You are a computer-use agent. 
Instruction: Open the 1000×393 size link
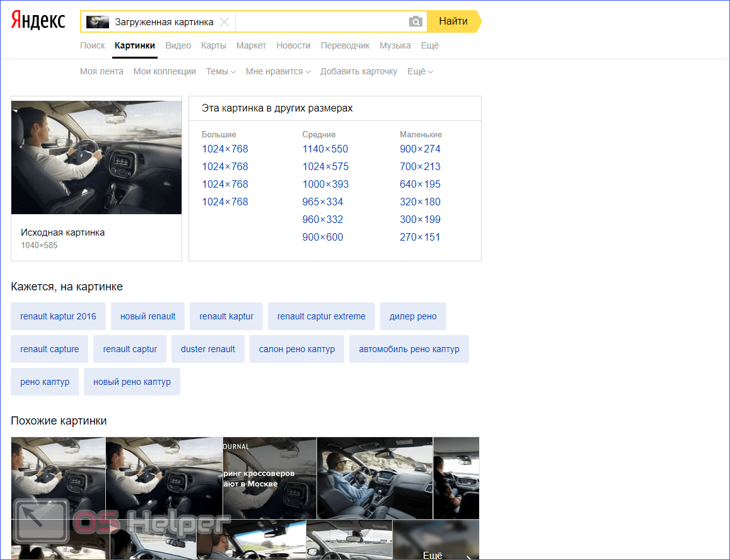[x=325, y=184]
